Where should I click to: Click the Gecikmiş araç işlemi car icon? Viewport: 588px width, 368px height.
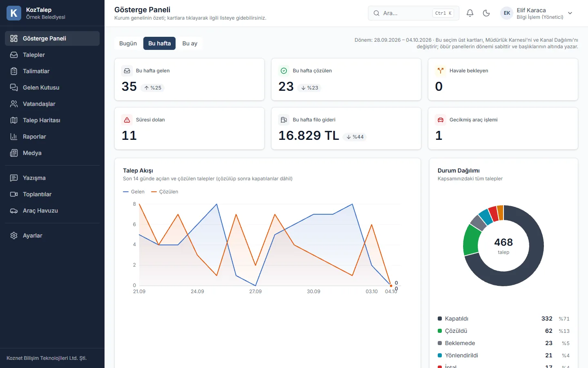[441, 120]
